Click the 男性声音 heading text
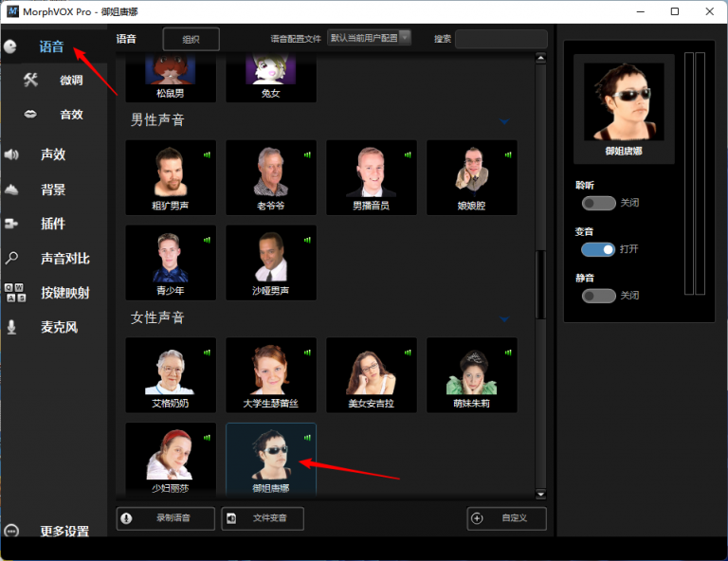Screen dimensions: 728x561 pyautogui.click(x=157, y=120)
